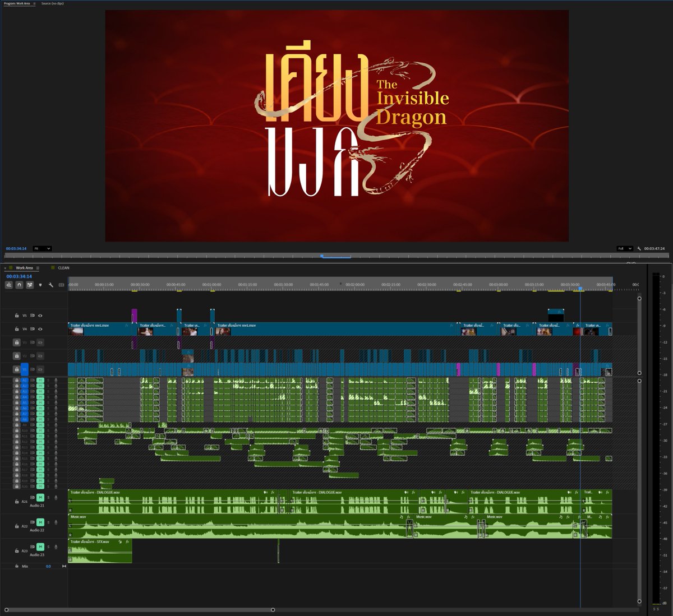Toggle sync lock on Audio 23
Image resolution: width=673 pixels, height=616 pixels.
click(x=33, y=547)
